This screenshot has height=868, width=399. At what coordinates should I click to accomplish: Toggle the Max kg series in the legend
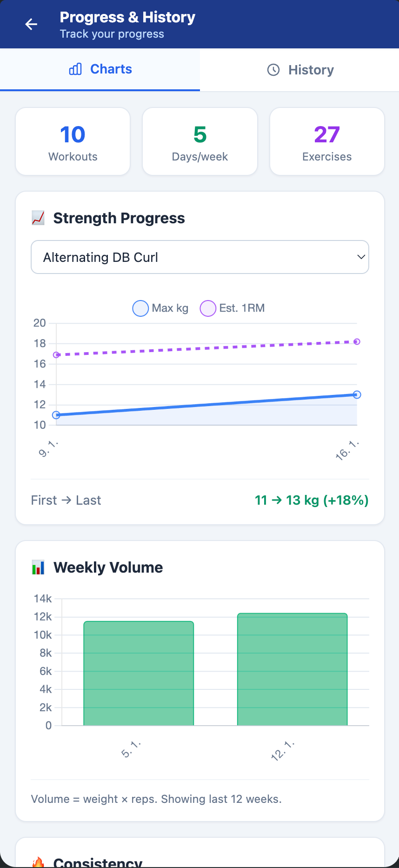160,308
